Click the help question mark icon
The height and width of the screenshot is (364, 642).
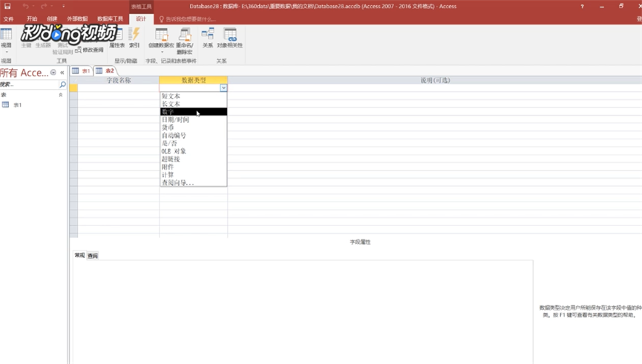tap(582, 7)
